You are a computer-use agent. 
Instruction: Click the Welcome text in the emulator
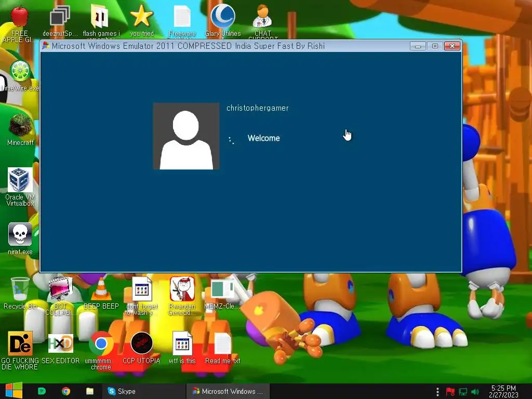[263, 138]
